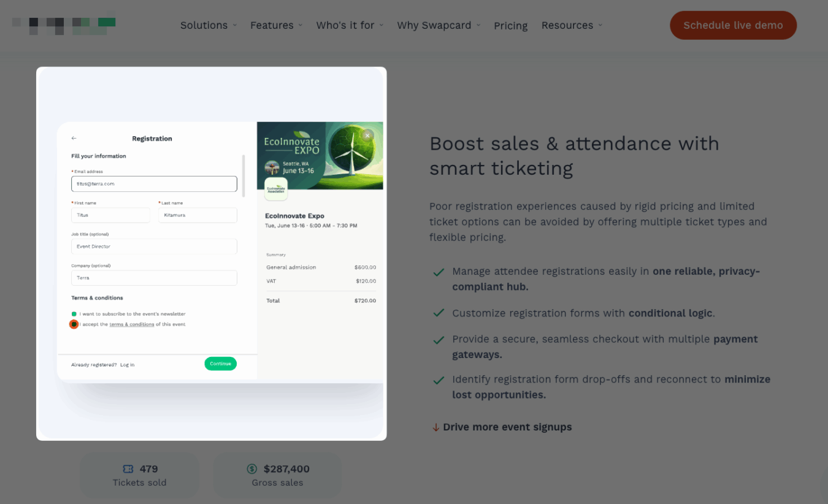Click the round Seattle photo on banner

[272, 167]
